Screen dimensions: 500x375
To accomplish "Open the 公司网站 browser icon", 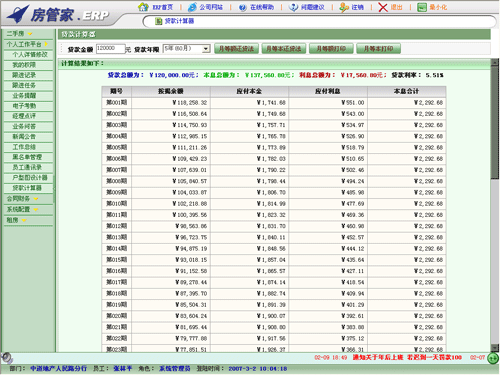I will click(x=192, y=7).
